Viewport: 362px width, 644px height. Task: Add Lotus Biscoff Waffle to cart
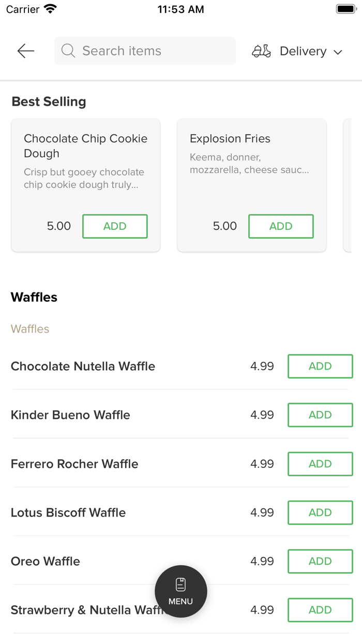(320, 513)
